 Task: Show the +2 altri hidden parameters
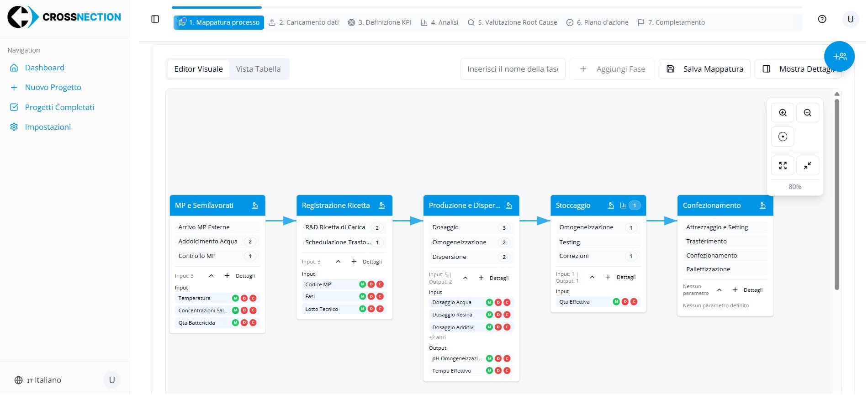437,337
